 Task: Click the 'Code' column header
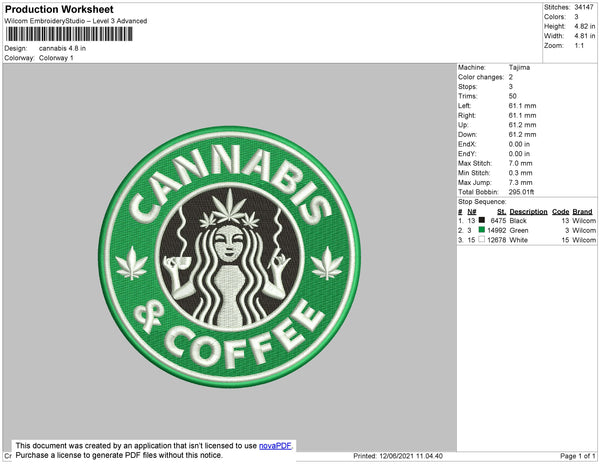tap(561, 212)
